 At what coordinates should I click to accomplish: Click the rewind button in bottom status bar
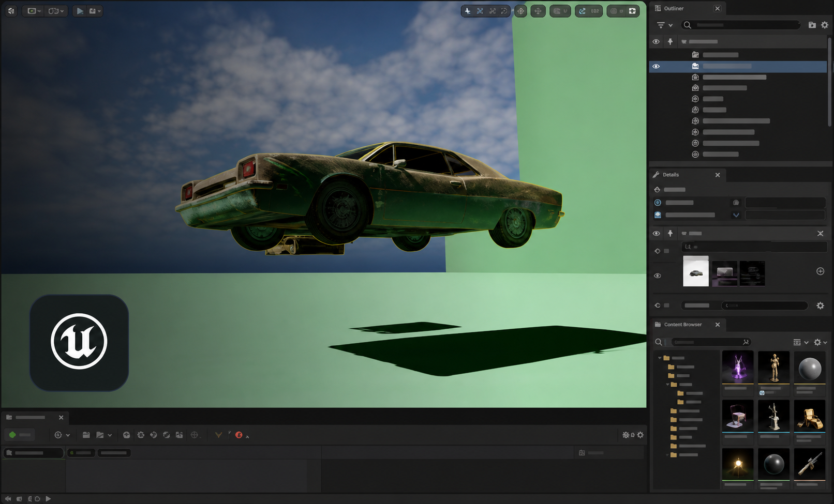[x=8, y=499]
